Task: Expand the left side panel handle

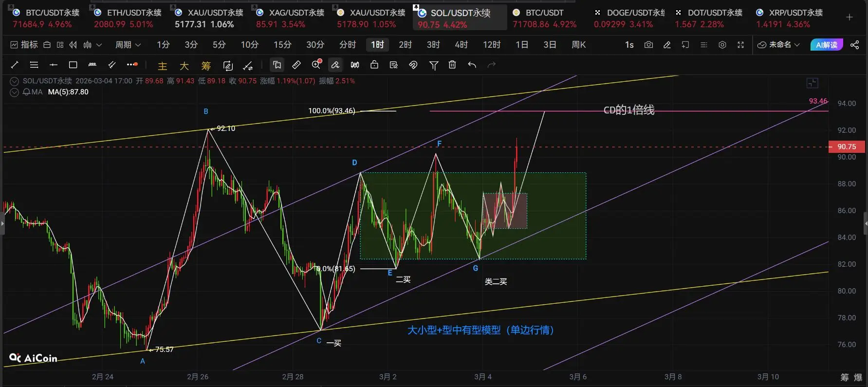Action: (2, 223)
